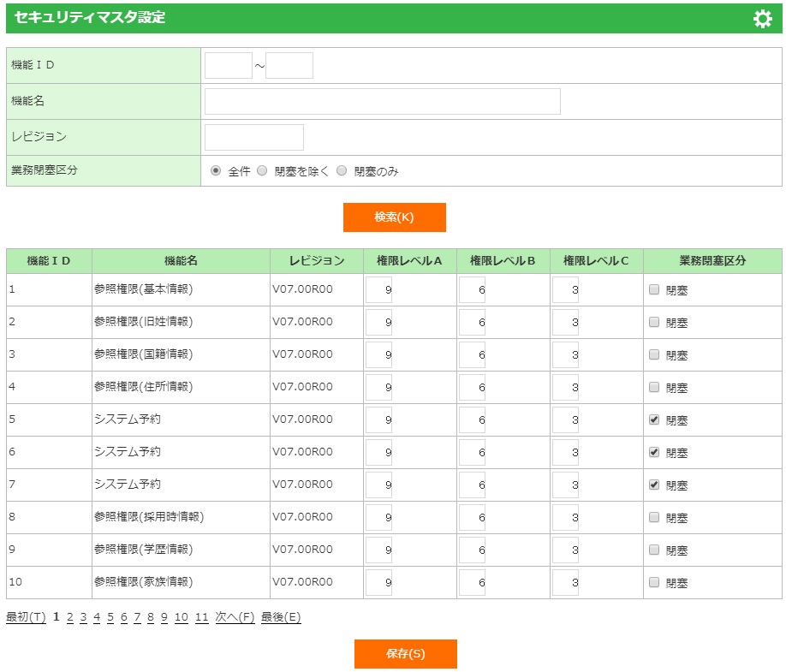This screenshot has width=786, height=672.
Task: Enable 閉塞 checkbox for function ID 1
Action: (654, 289)
